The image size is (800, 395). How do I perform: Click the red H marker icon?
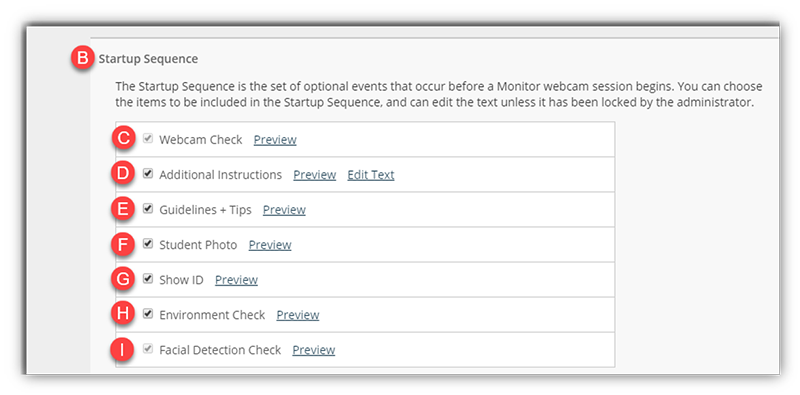pos(123,315)
